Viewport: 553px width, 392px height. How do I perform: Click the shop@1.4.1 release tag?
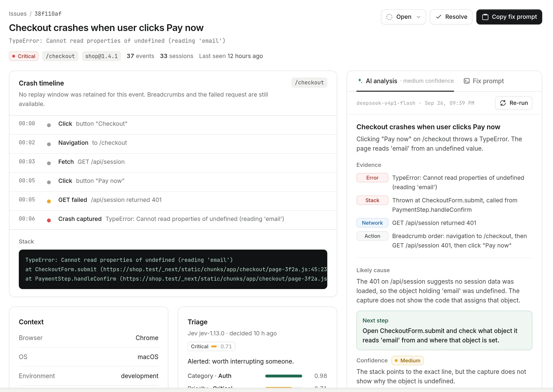101,56
